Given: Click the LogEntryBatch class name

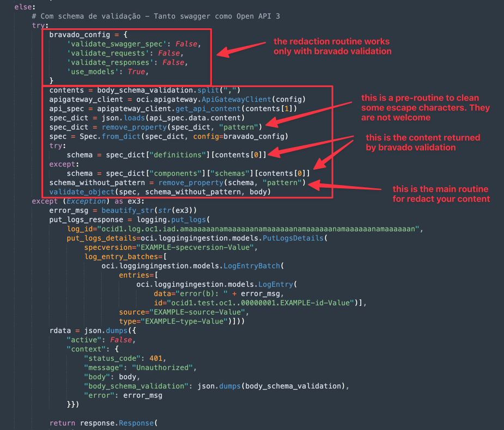Looking at the screenshot, I should pyautogui.click(x=252, y=266).
